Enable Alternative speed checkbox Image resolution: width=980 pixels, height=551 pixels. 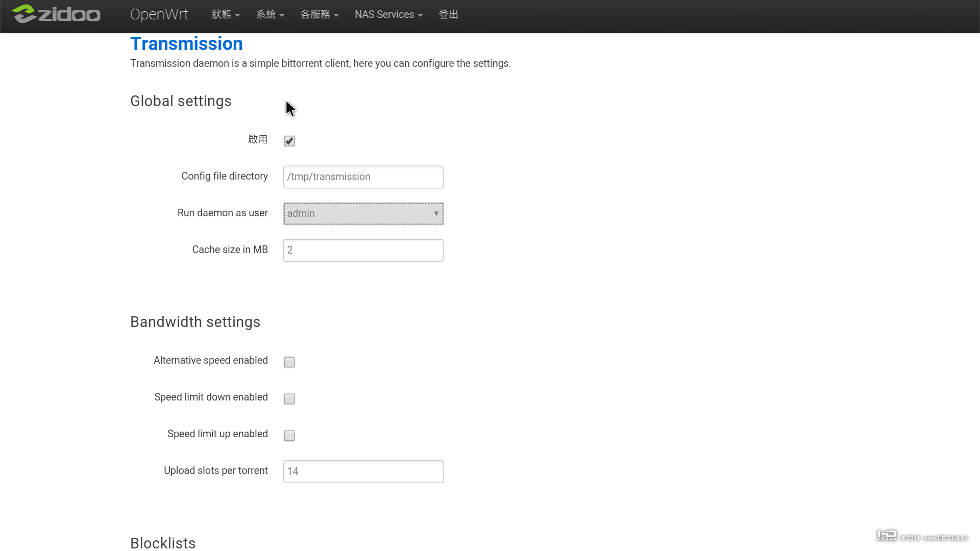click(289, 362)
